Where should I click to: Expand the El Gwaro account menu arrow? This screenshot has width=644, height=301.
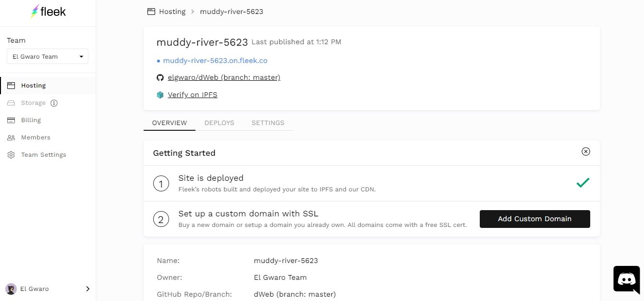[x=87, y=289]
